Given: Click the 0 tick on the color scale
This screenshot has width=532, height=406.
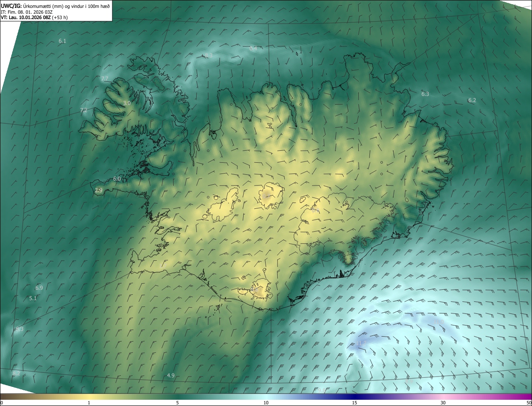Looking at the screenshot, I should (1, 403).
